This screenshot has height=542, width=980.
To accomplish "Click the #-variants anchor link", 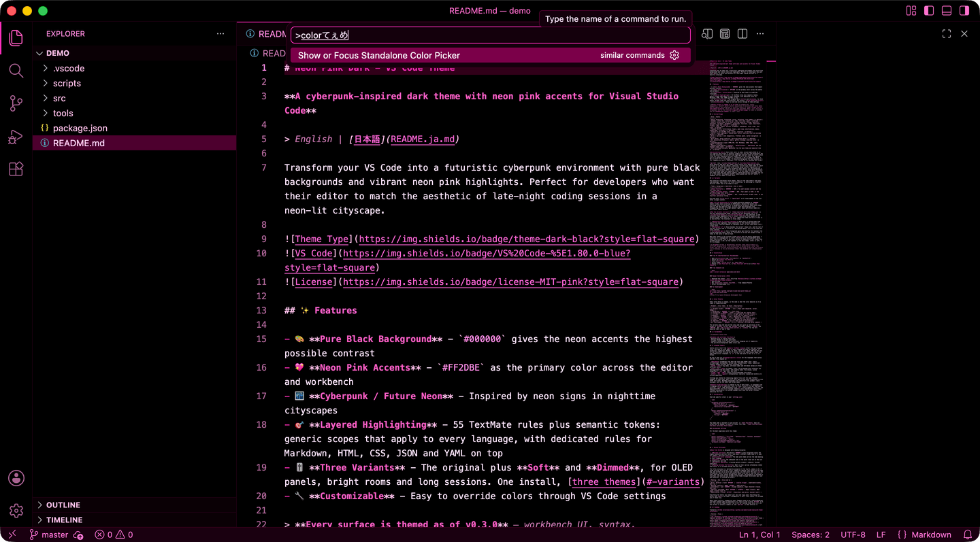I will (x=672, y=481).
